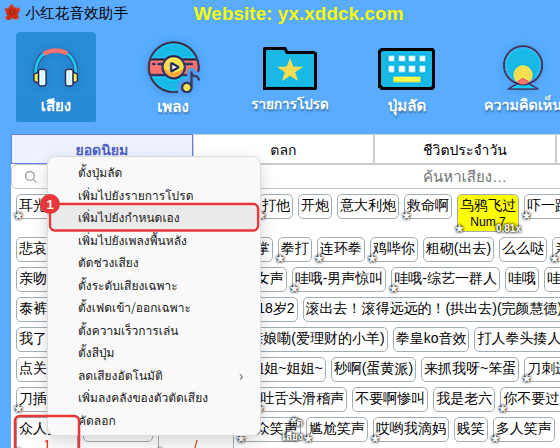The height and width of the screenshot is (448, 560).
Task: Choose ตั้งระดับเสียงเฉพาะ menu entry
Action: coord(154,285)
